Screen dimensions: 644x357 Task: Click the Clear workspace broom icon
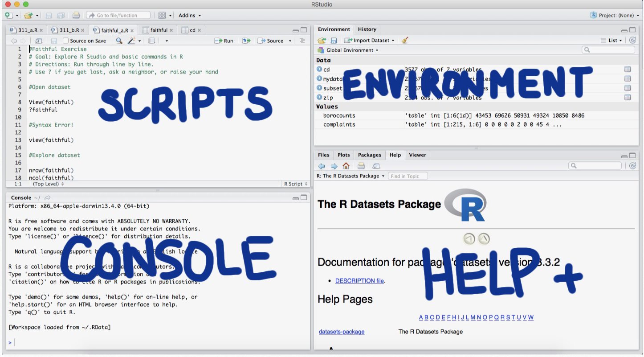[404, 40]
